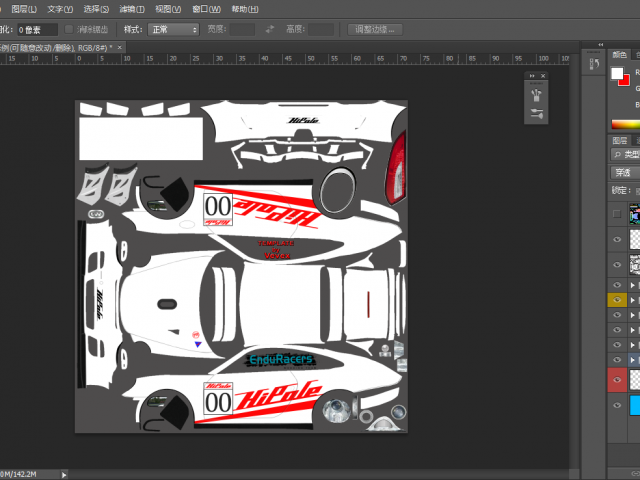The width and height of the screenshot is (640, 480).
Task: Show the hidden top layer visibility box
Action: point(617,213)
